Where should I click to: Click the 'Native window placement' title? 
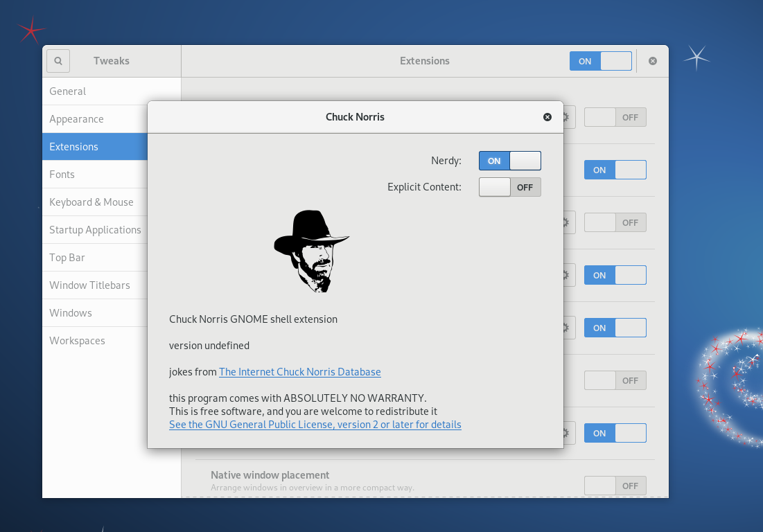pyautogui.click(x=270, y=475)
